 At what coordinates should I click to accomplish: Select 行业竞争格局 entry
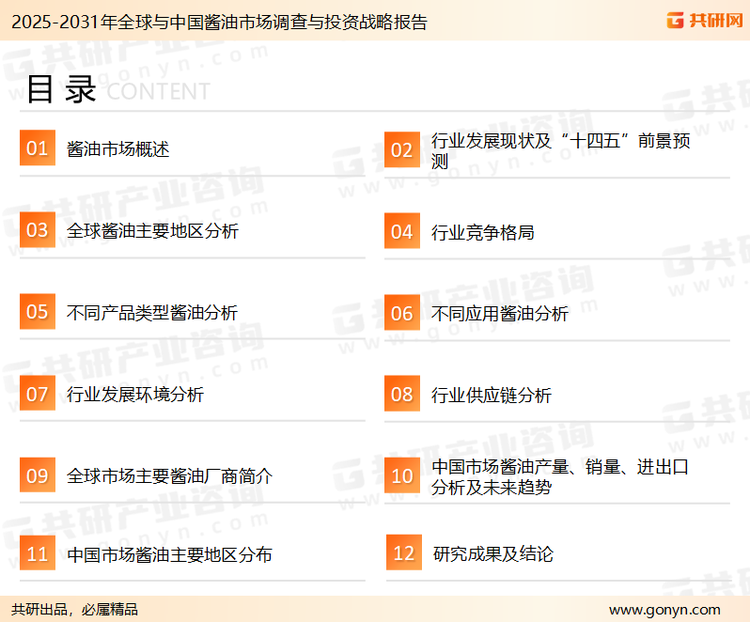(482, 232)
